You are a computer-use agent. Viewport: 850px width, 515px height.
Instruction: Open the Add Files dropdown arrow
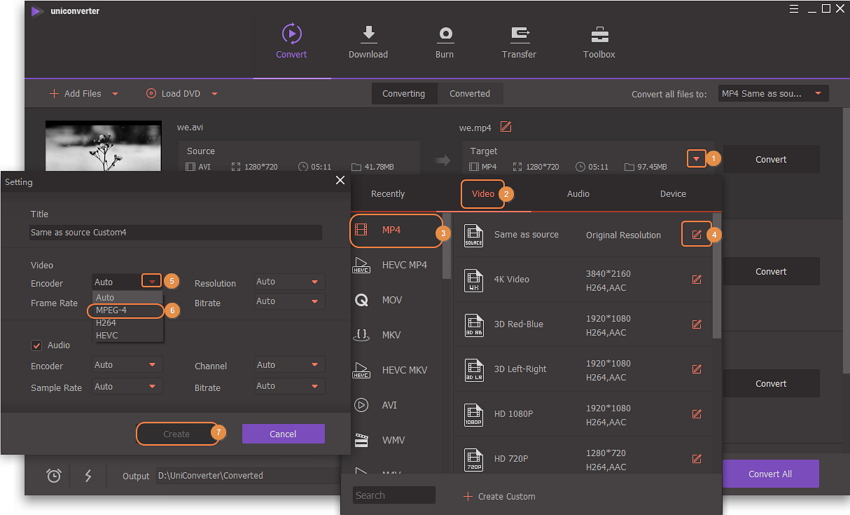coord(115,93)
